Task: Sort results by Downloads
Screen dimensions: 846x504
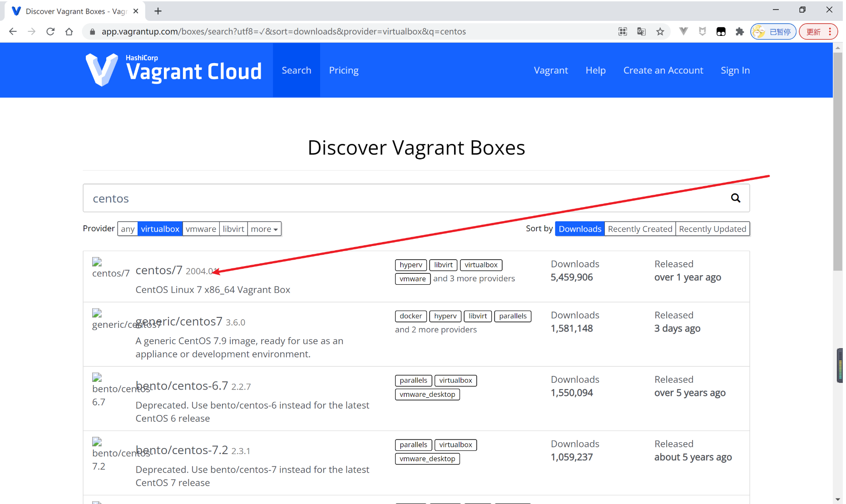Action: (x=580, y=229)
